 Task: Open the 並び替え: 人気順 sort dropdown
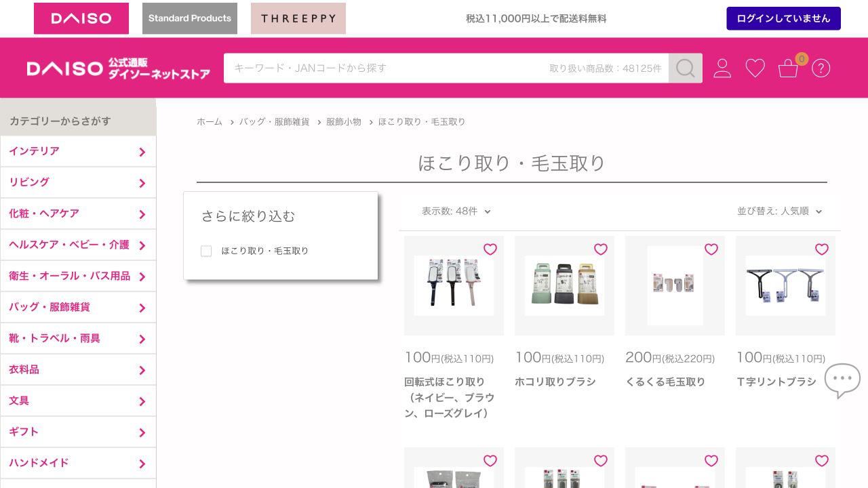780,211
